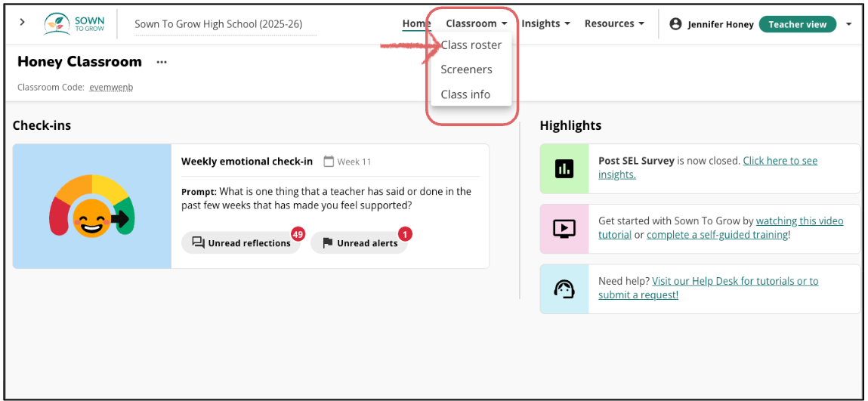The width and height of the screenshot is (868, 401).
Task: Open the account dropdown arrow
Action: (x=848, y=24)
